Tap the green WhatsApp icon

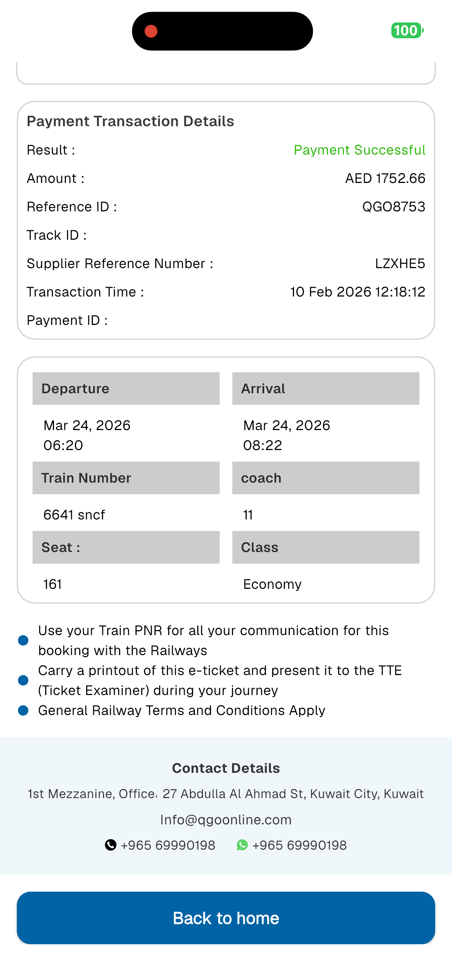tap(242, 845)
